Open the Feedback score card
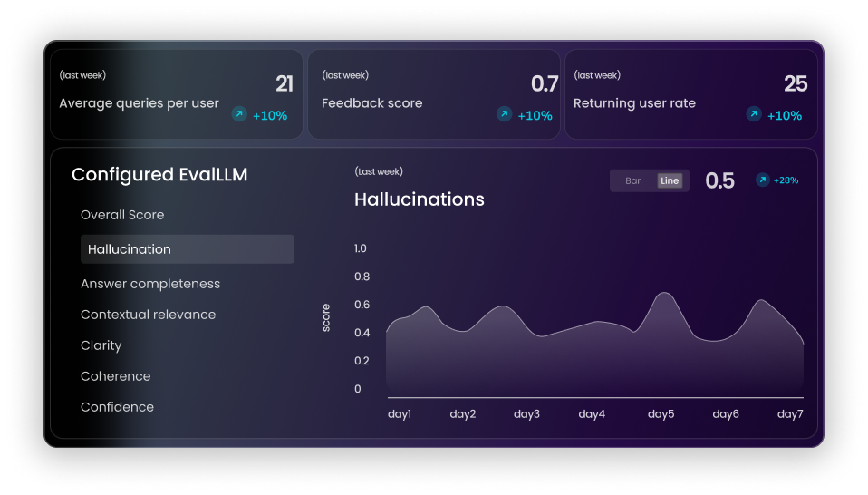Image resolution: width=868 pixels, height=495 pixels. pos(433,94)
